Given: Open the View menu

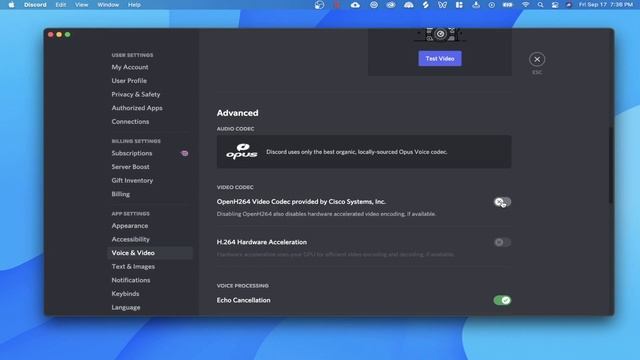Looking at the screenshot, I should pos(82,5).
